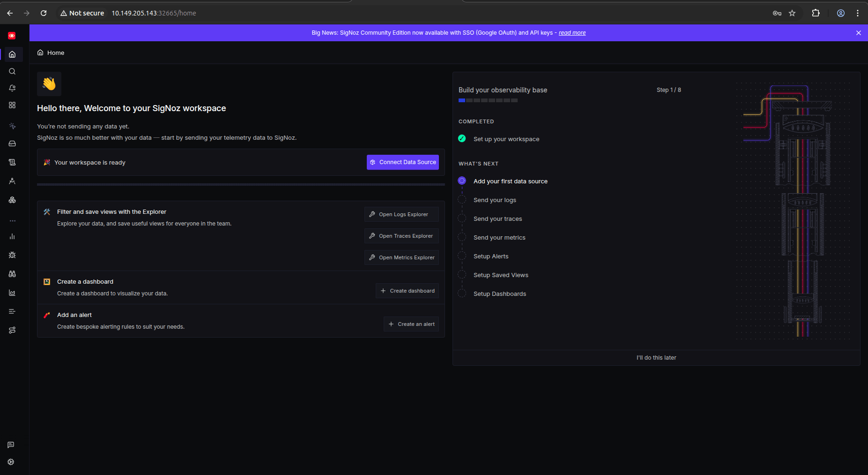The height and width of the screenshot is (475, 868).
Task: Click the Create an alert button
Action: pyautogui.click(x=411, y=324)
